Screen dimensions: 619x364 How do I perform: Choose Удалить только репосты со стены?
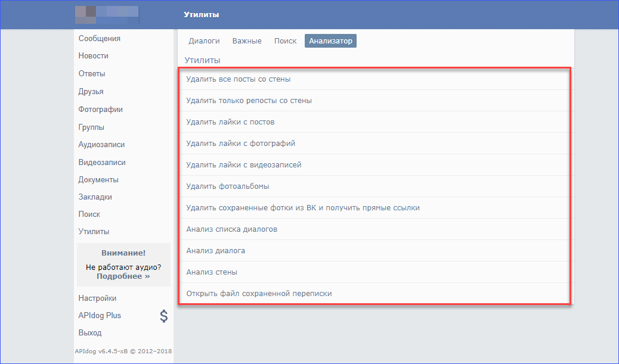249,101
